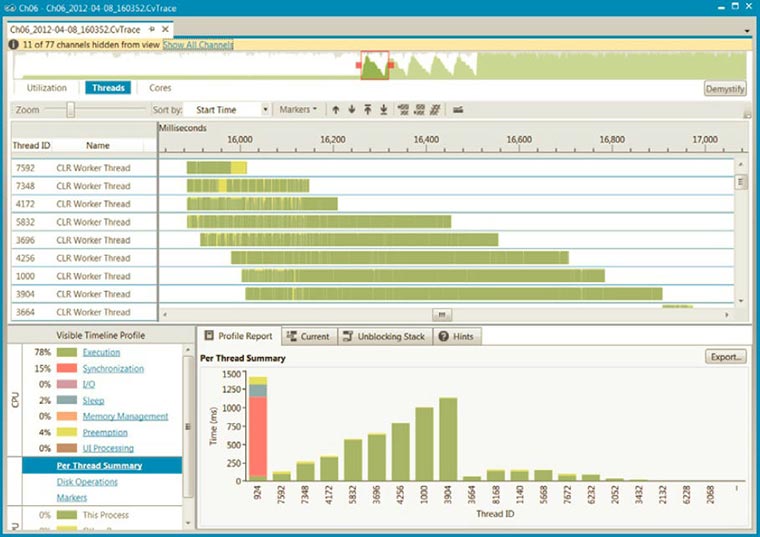
Task: Click the move up arrow icon
Action: (336, 109)
